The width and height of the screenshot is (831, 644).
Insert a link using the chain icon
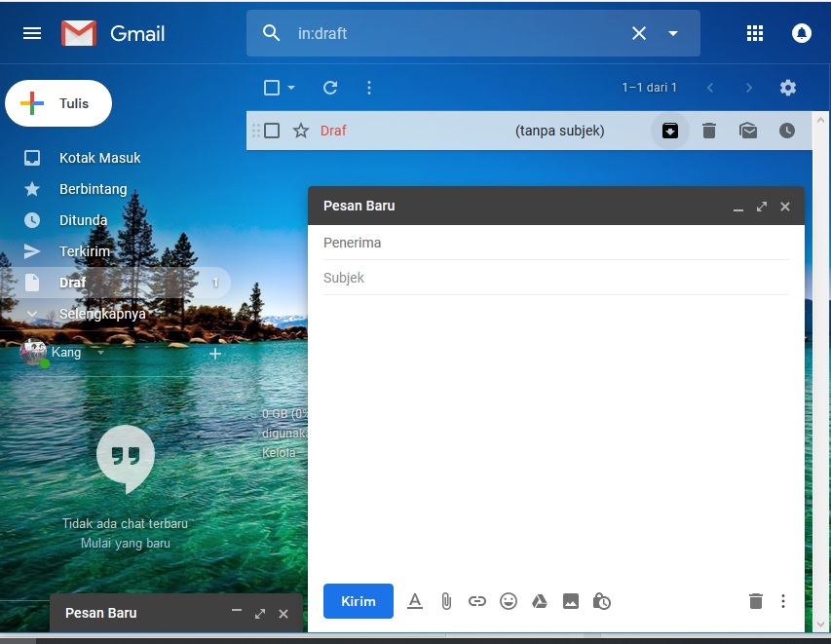pos(477,601)
